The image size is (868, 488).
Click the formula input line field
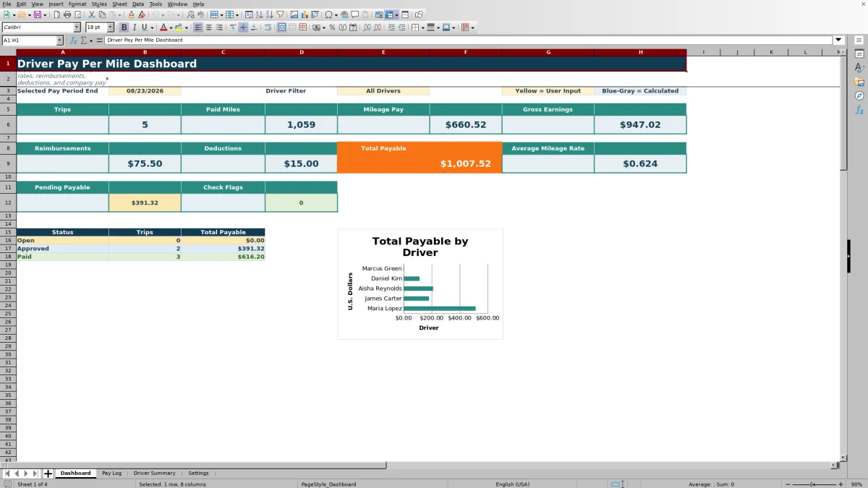coord(469,40)
